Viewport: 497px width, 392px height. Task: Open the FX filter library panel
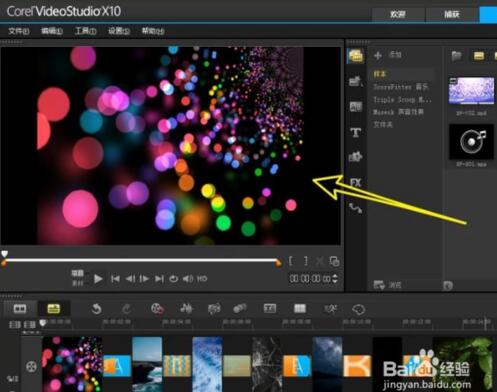click(356, 183)
